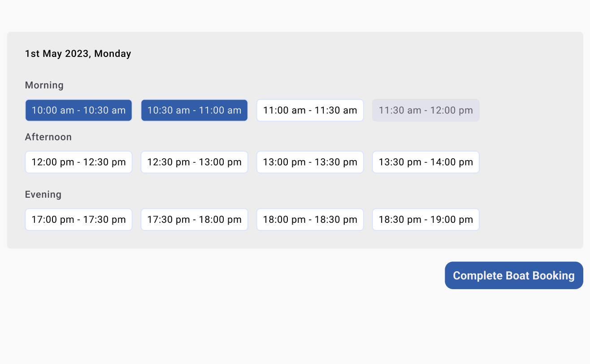Select the latest evening slot ending at 19:00
The width and height of the screenshot is (590, 364).
click(425, 219)
